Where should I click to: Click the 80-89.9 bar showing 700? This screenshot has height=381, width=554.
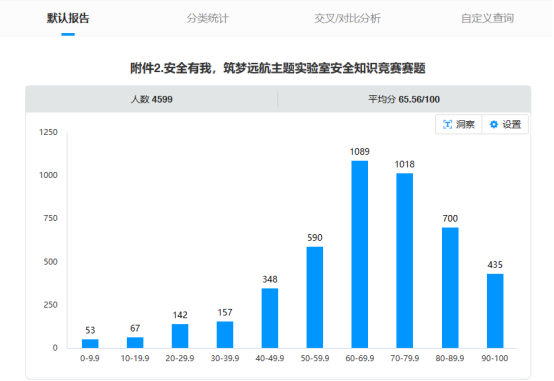450,288
